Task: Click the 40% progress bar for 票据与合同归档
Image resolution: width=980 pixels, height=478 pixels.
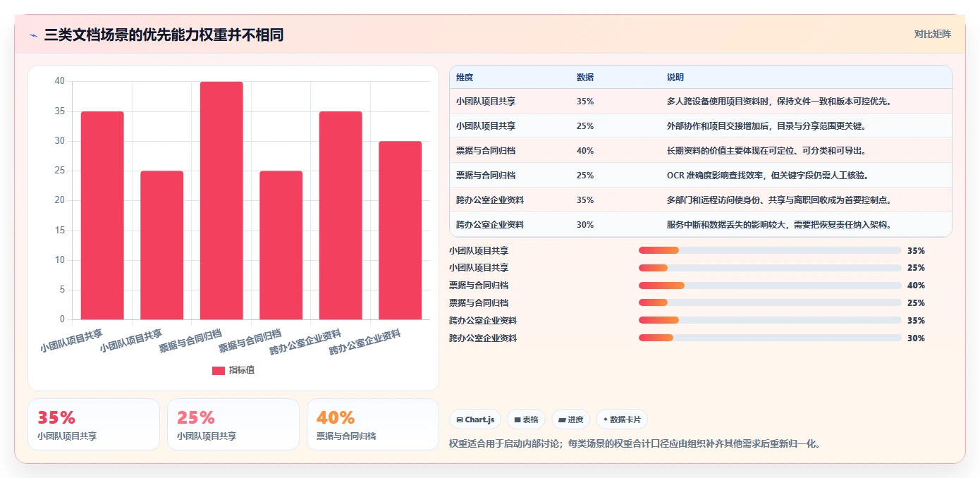Action: [x=770, y=286]
